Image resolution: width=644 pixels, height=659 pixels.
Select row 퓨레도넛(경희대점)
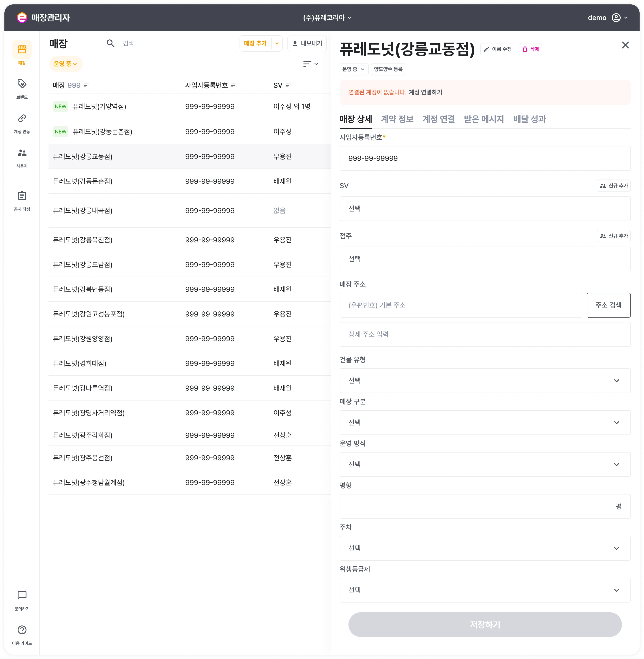[x=189, y=363]
